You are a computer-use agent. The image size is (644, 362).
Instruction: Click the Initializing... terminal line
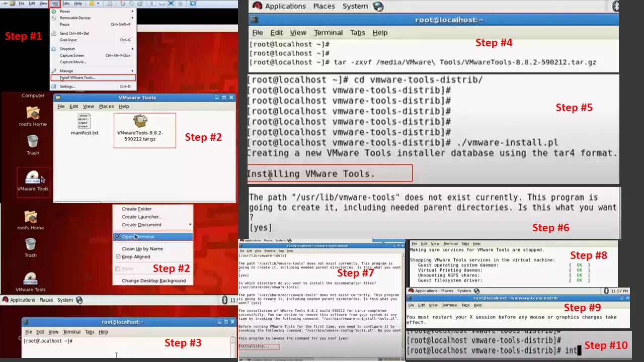pos(254,346)
